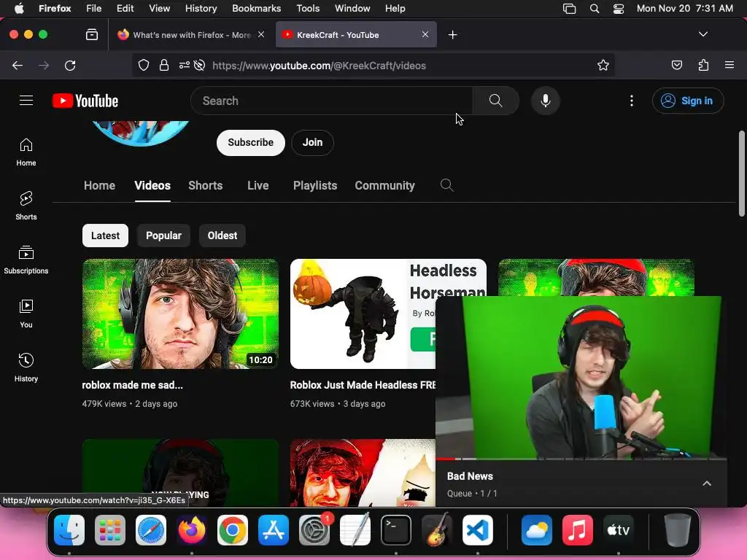Image resolution: width=747 pixels, height=560 pixels.
Task: Open System Settings from the Dock
Action: click(314, 530)
